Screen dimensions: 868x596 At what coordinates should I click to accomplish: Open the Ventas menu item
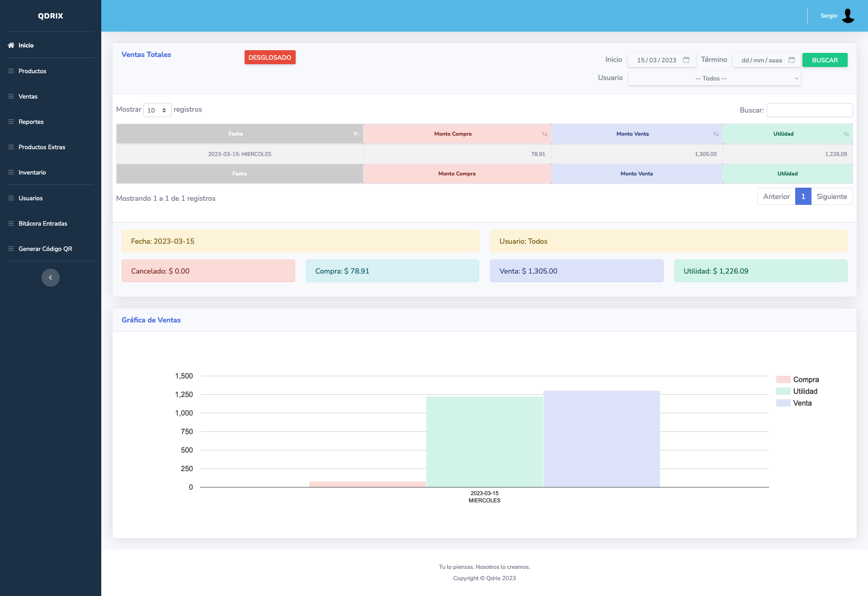[28, 96]
